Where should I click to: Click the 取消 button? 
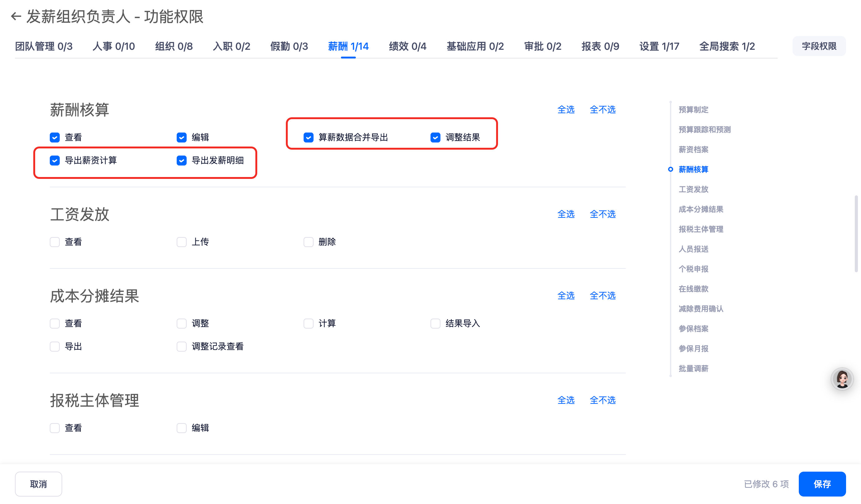point(38,484)
